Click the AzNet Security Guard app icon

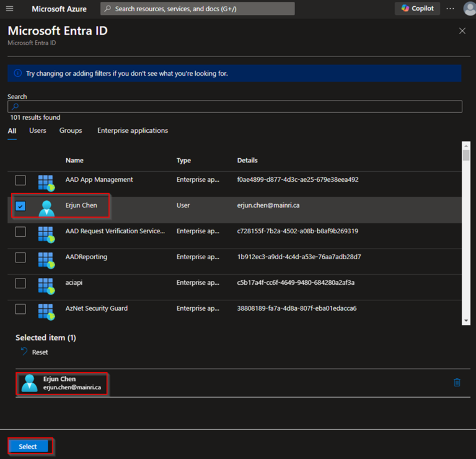(x=46, y=310)
